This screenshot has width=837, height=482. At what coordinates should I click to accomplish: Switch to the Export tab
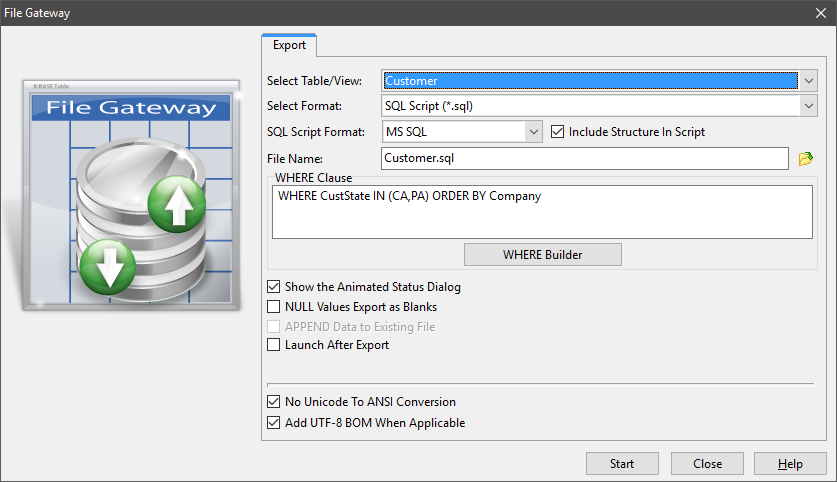click(289, 45)
